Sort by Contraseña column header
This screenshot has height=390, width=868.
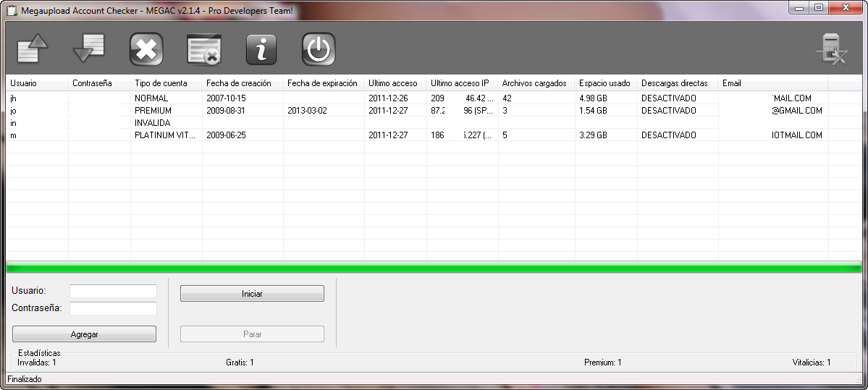(x=99, y=83)
